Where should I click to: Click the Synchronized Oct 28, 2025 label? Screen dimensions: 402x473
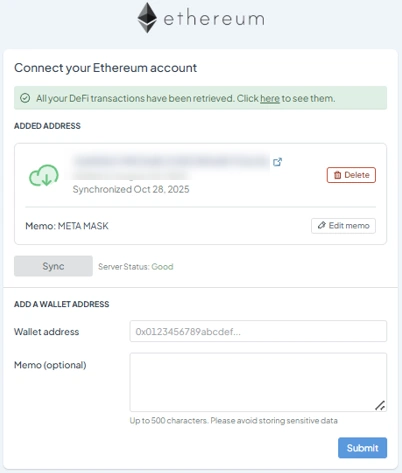[131, 189]
